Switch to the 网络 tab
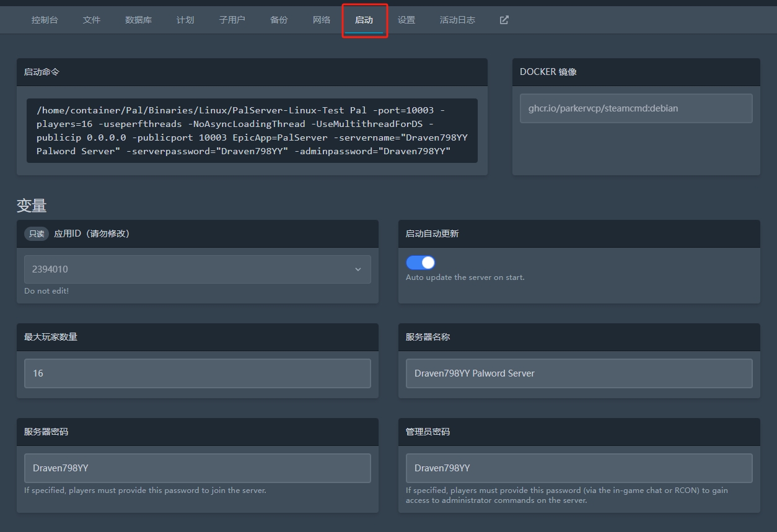Image resolution: width=777 pixels, height=532 pixels. point(322,20)
